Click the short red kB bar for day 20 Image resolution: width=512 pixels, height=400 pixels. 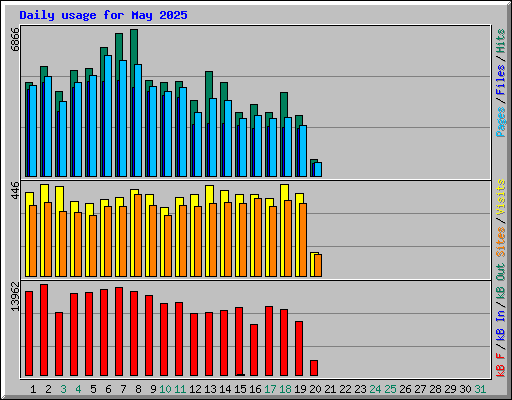tap(314, 368)
